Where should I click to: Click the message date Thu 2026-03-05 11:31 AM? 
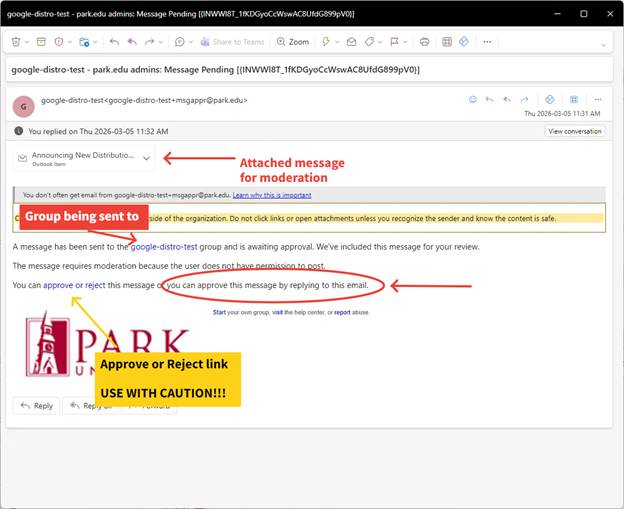click(562, 113)
